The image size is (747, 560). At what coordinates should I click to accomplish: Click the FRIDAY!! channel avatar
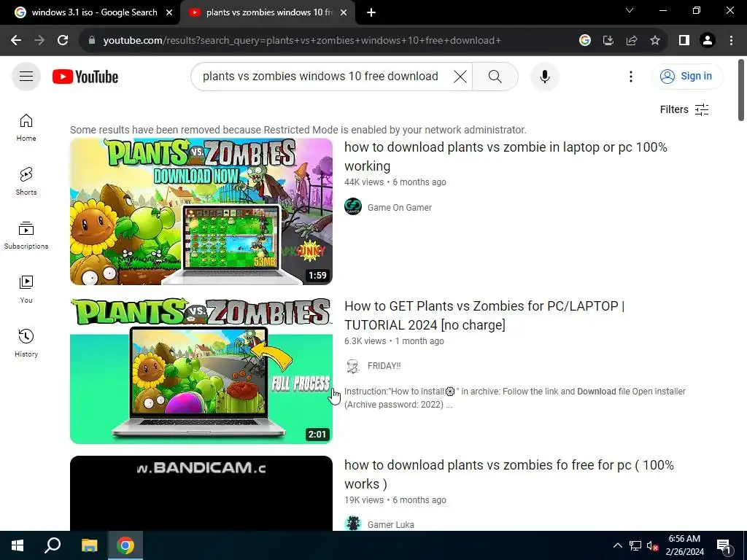(353, 366)
